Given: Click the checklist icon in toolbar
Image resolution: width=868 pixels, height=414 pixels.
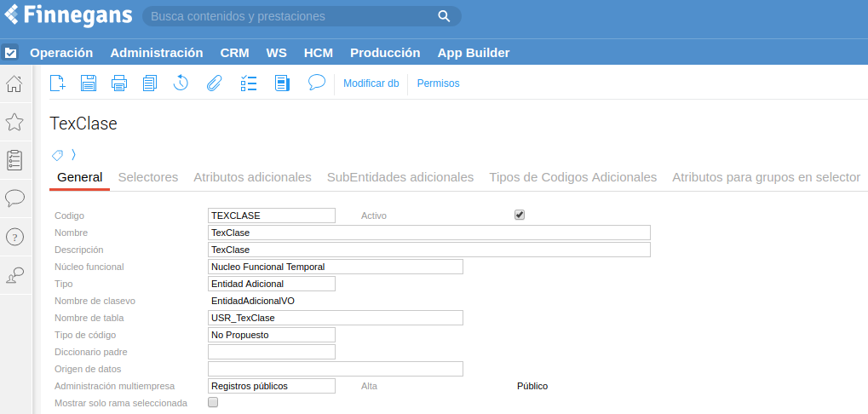Looking at the screenshot, I should pyautogui.click(x=249, y=83).
